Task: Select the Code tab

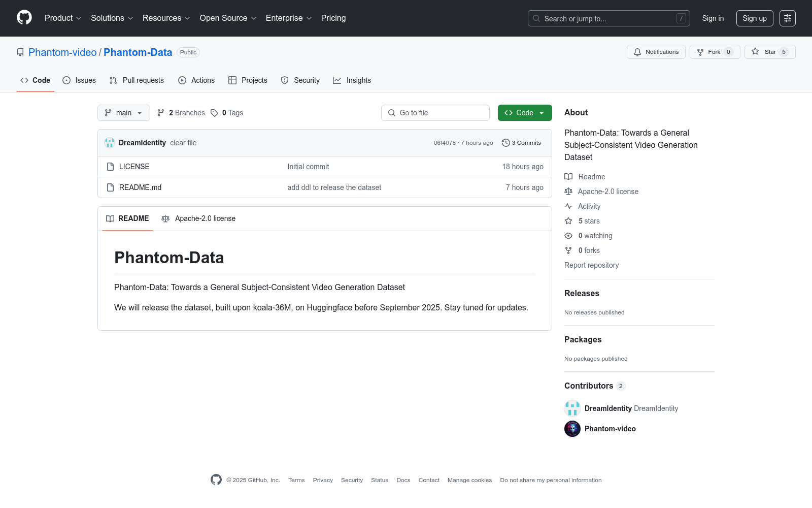Action: pos(36,80)
